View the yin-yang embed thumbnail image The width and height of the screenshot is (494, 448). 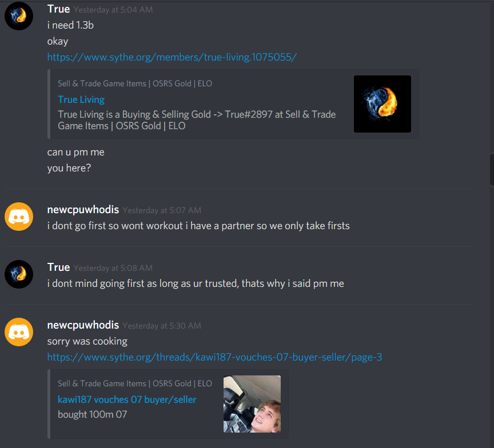(382, 104)
